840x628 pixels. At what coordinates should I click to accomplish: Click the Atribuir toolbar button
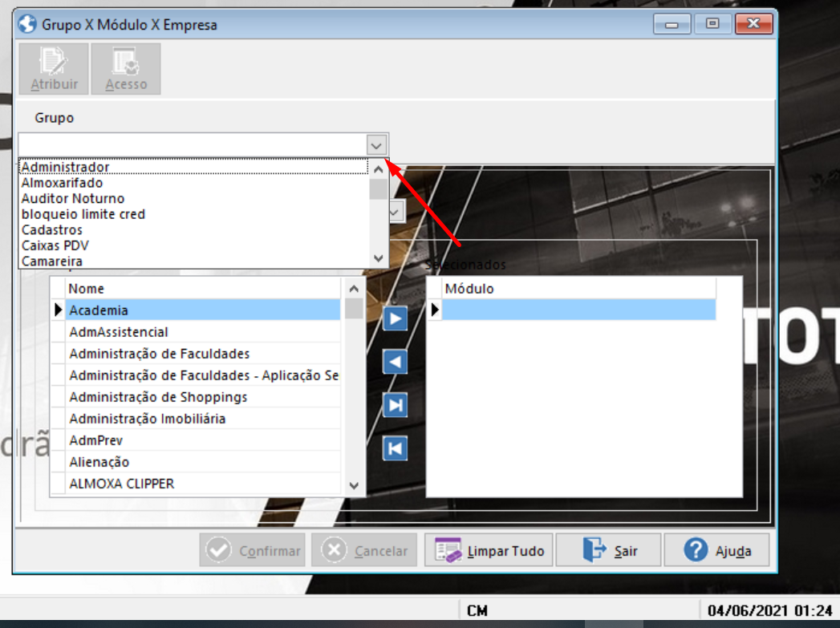click(54, 69)
